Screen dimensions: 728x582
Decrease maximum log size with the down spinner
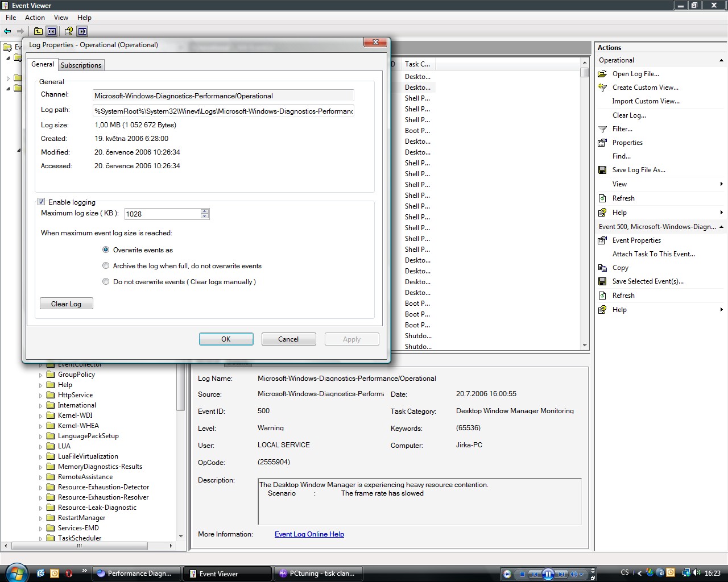pyautogui.click(x=205, y=217)
